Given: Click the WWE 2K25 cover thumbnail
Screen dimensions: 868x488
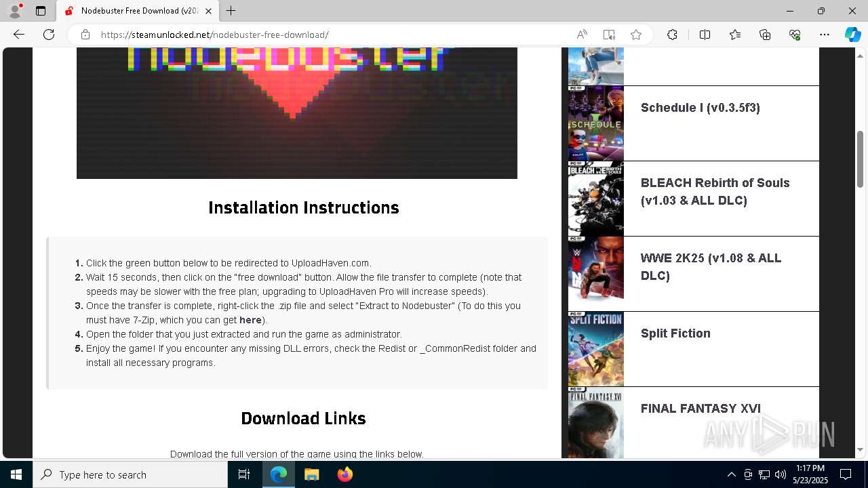Looking at the screenshot, I should click(x=595, y=274).
